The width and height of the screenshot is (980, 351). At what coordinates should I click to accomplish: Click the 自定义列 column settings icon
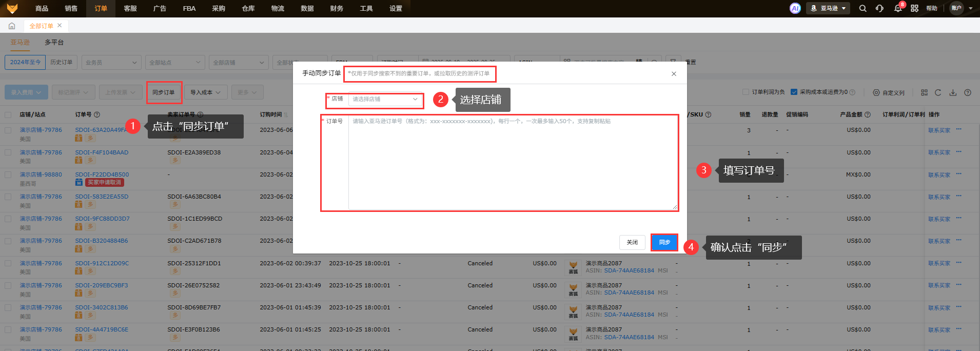876,93
